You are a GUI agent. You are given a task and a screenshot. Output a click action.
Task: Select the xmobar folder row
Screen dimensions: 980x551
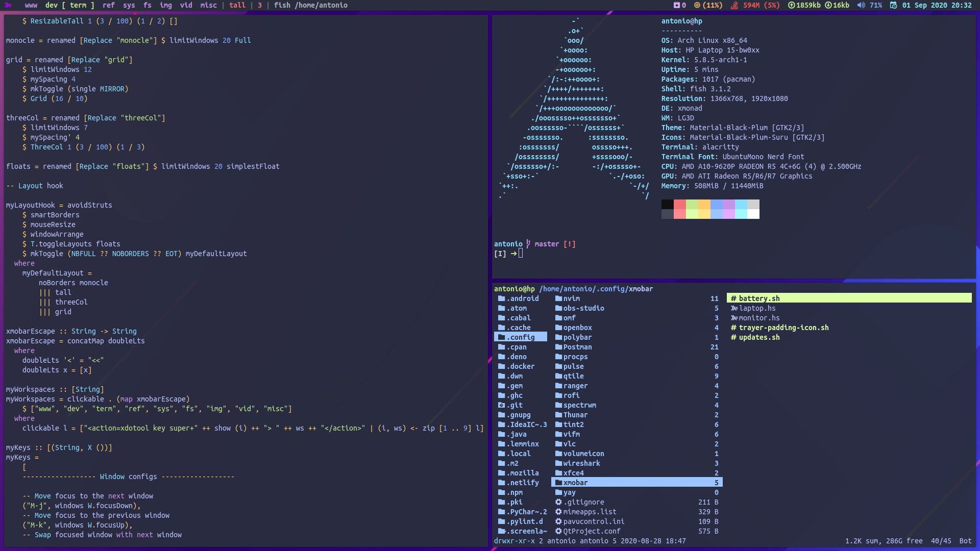tap(636, 483)
